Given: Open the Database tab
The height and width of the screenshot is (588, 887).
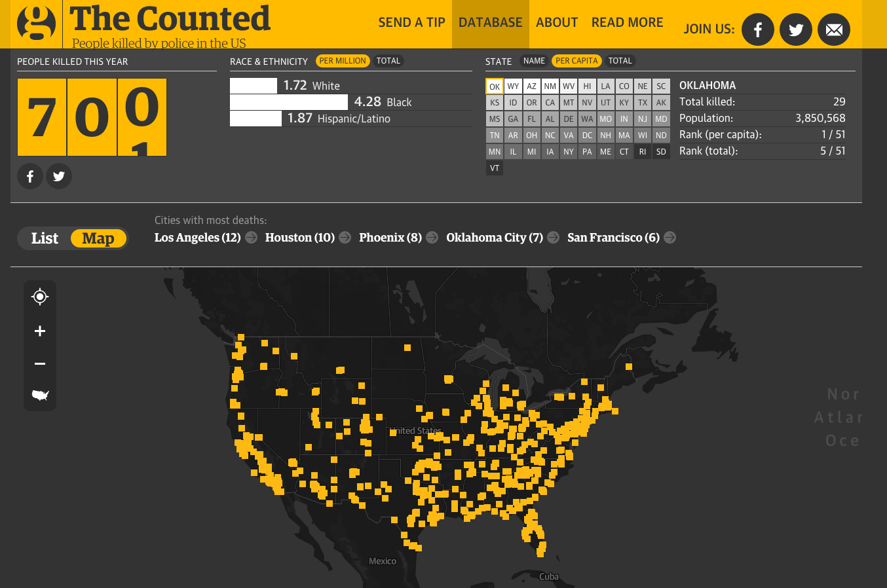Looking at the screenshot, I should click(490, 23).
